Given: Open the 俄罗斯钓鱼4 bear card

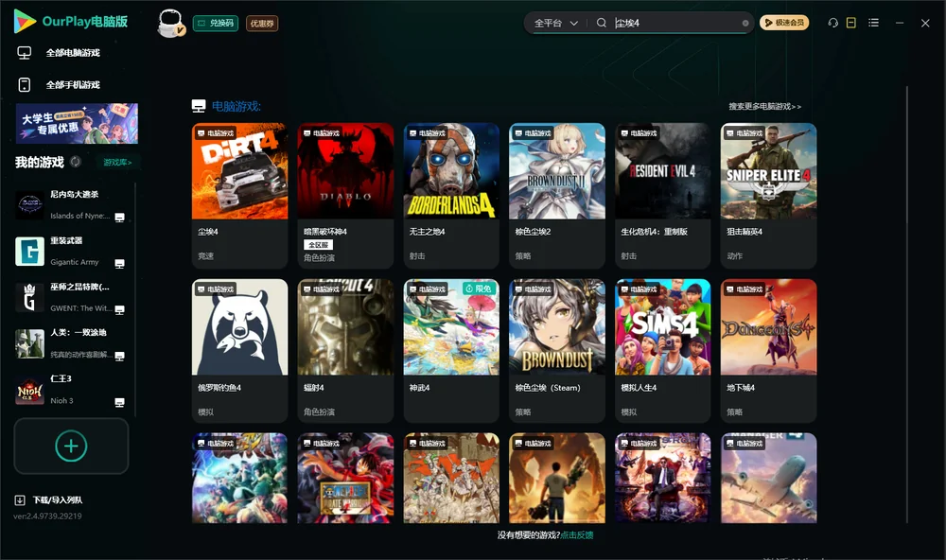Looking at the screenshot, I should [239, 351].
